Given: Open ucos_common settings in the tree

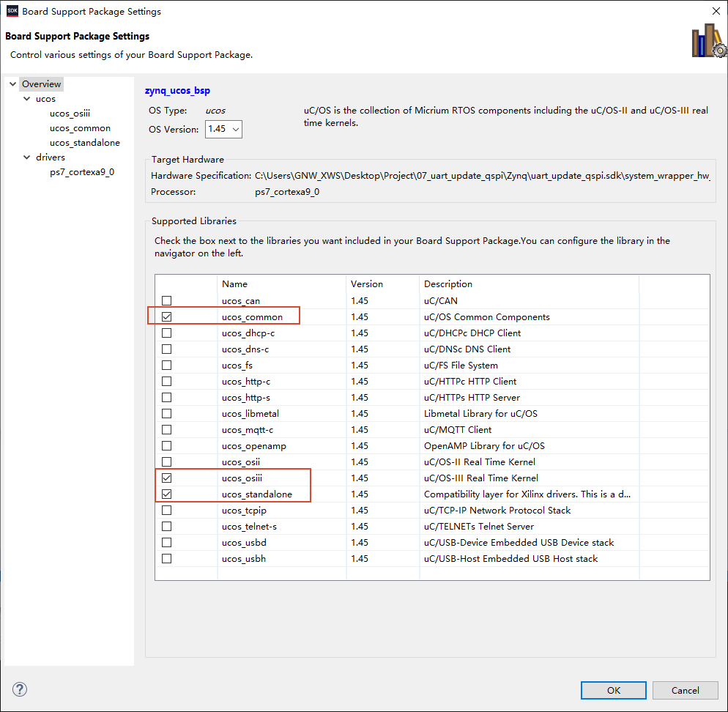Looking at the screenshot, I should tap(80, 128).
